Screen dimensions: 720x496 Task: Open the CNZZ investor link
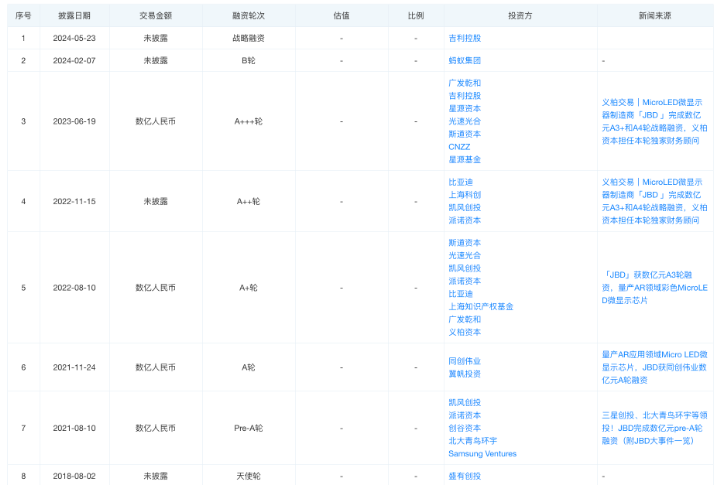click(459, 147)
